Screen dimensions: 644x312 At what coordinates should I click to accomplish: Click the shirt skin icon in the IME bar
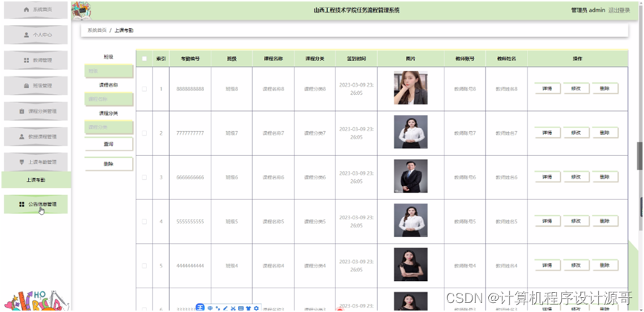click(249, 308)
